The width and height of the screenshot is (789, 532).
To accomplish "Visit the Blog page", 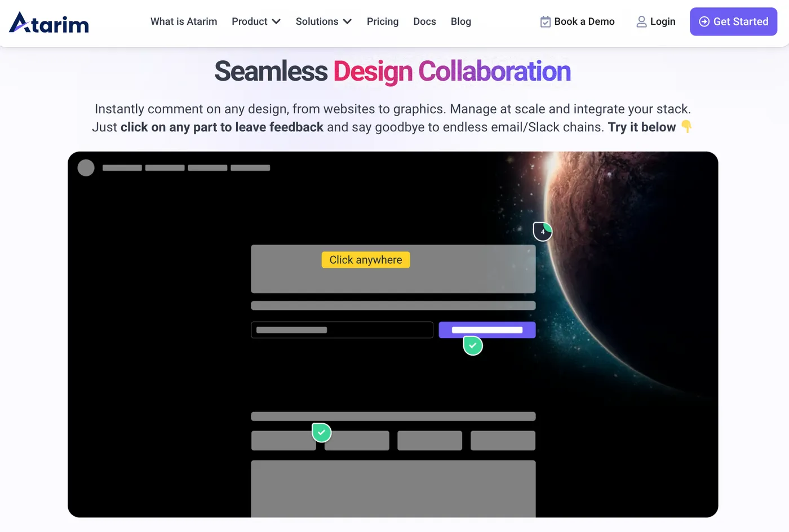I will pyautogui.click(x=460, y=21).
